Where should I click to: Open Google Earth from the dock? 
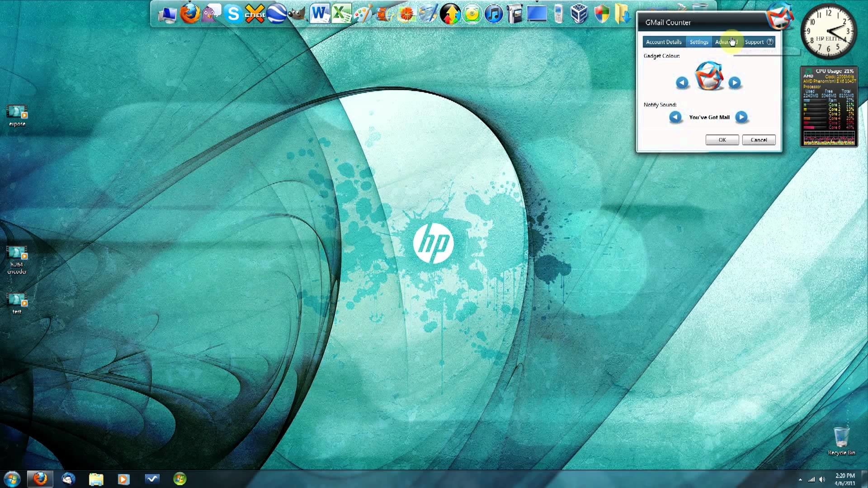click(276, 14)
